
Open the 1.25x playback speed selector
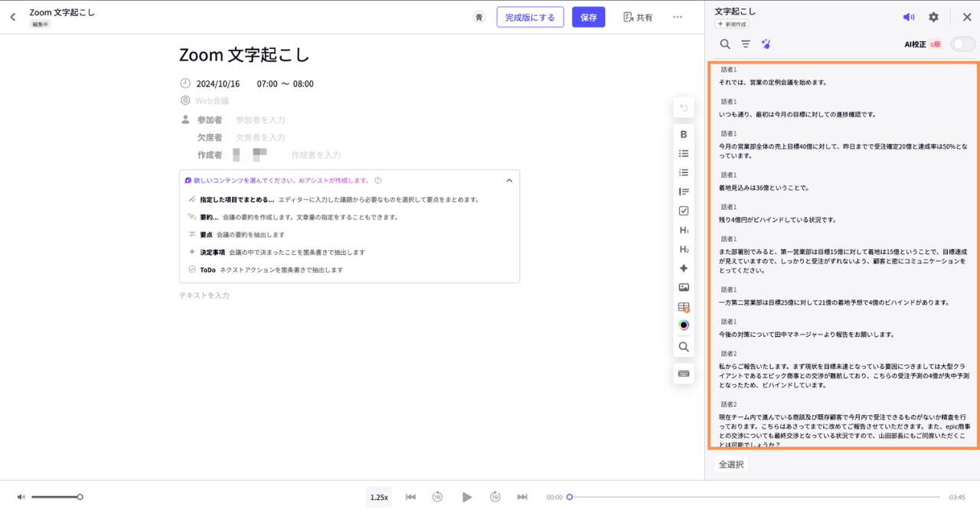[x=379, y=497]
